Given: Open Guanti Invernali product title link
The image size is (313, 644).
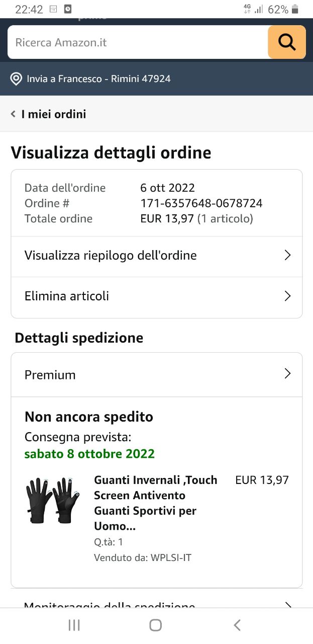Looking at the screenshot, I should tap(156, 503).
